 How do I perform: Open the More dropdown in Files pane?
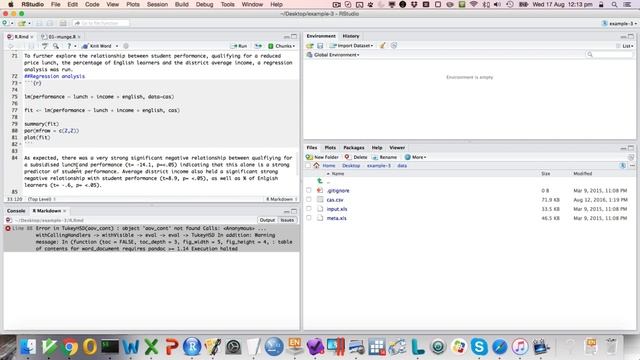(x=415, y=157)
